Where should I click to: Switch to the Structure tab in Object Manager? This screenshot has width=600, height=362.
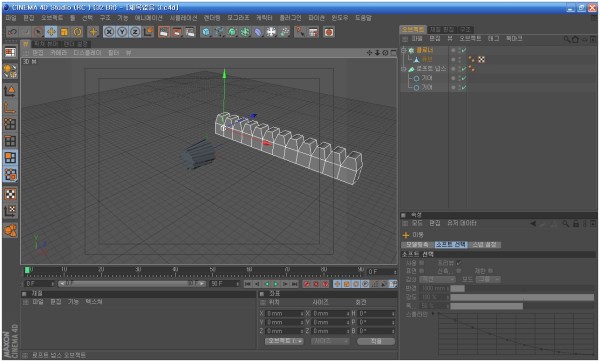(x=466, y=29)
